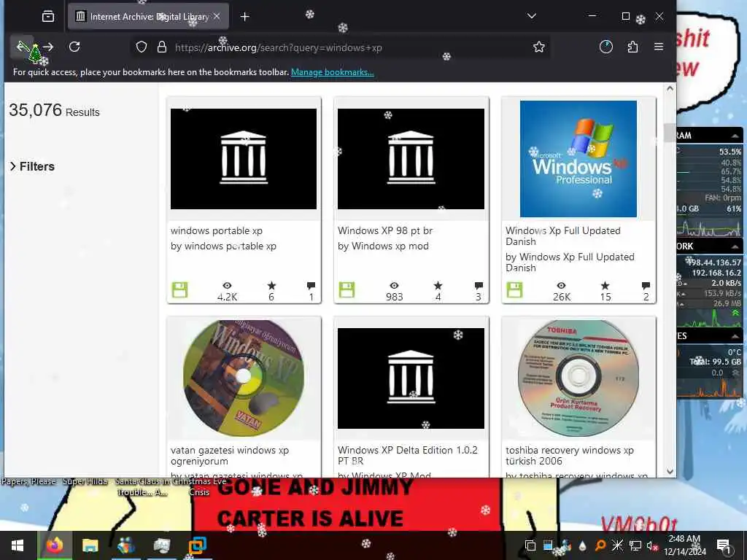
Task: Expand the list-all-tabs chevron
Action: [x=532, y=16]
